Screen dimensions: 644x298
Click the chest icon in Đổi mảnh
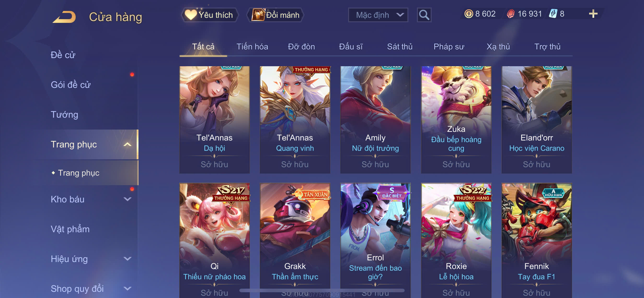click(x=258, y=15)
